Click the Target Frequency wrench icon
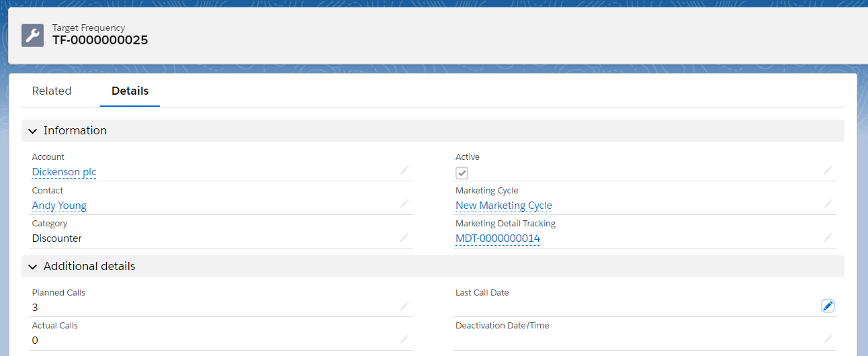This screenshot has width=868, height=356. 32,35
